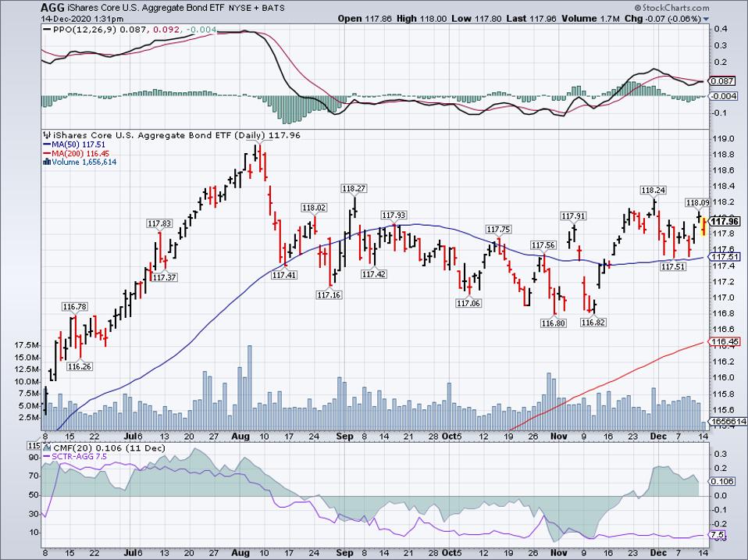
Task: Click the 116.78 price annotation
Action: [75, 307]
